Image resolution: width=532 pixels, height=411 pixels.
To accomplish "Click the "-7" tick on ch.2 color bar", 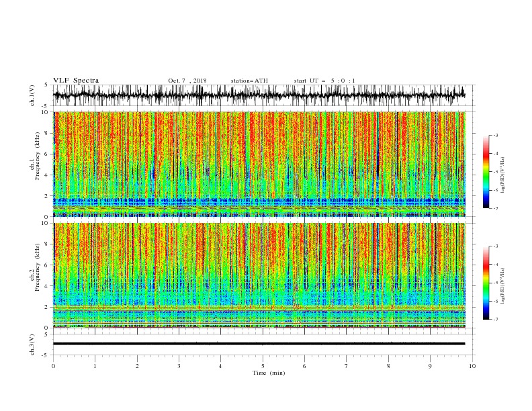I will coord(496,320).
